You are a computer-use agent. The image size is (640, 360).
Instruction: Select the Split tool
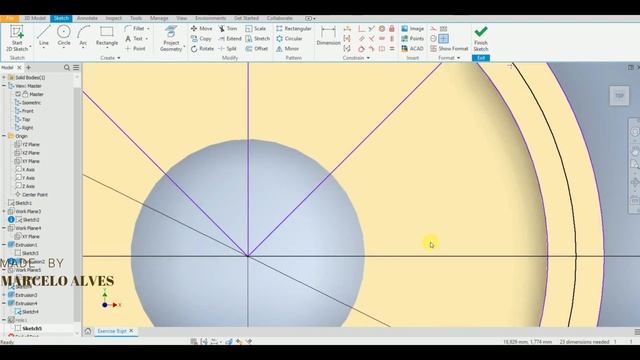(x=227, y=48)
